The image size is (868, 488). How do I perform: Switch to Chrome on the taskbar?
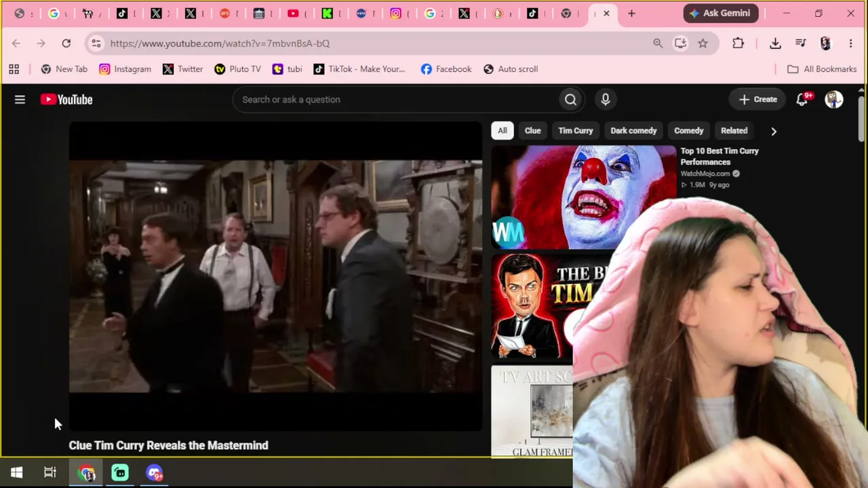pos(87,473)
